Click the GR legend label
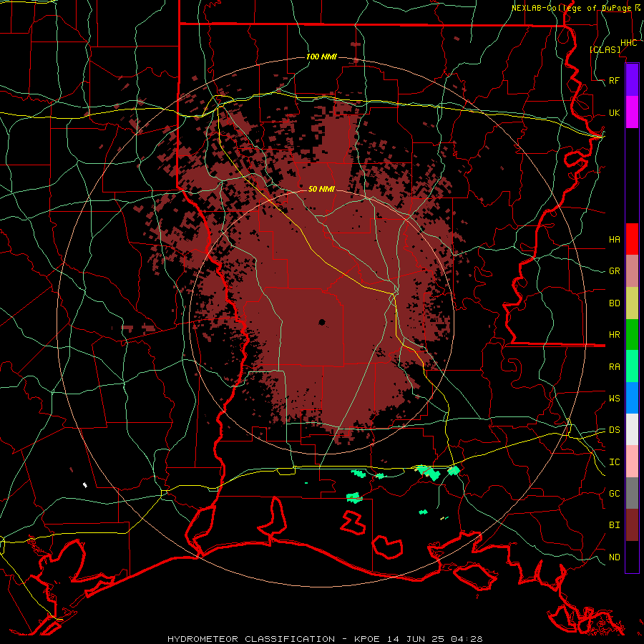Image resolution: width=644 pixels, height=644 pixels. 614,271
